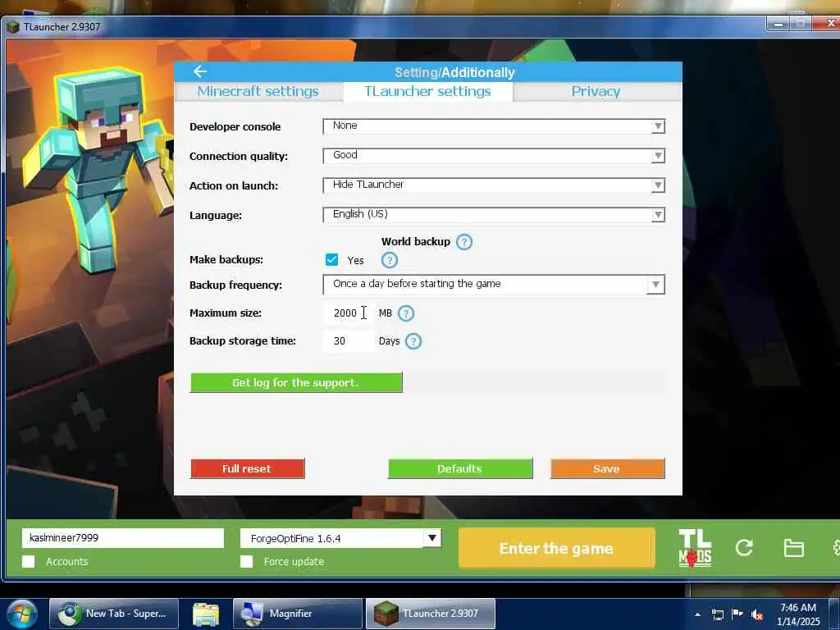Open Windows Explorer taskbar icon
This screenshot has width=840, height=630.
[206, 614]
